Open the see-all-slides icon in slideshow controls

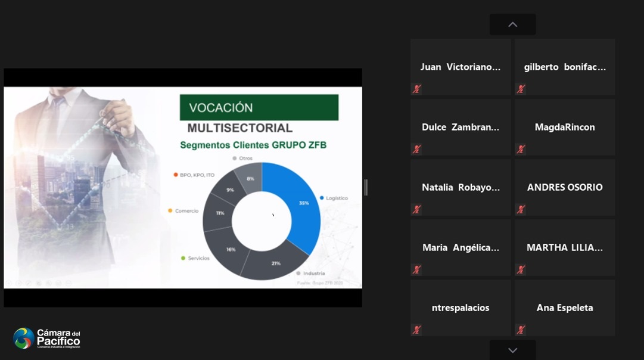[x=39, y=283]
